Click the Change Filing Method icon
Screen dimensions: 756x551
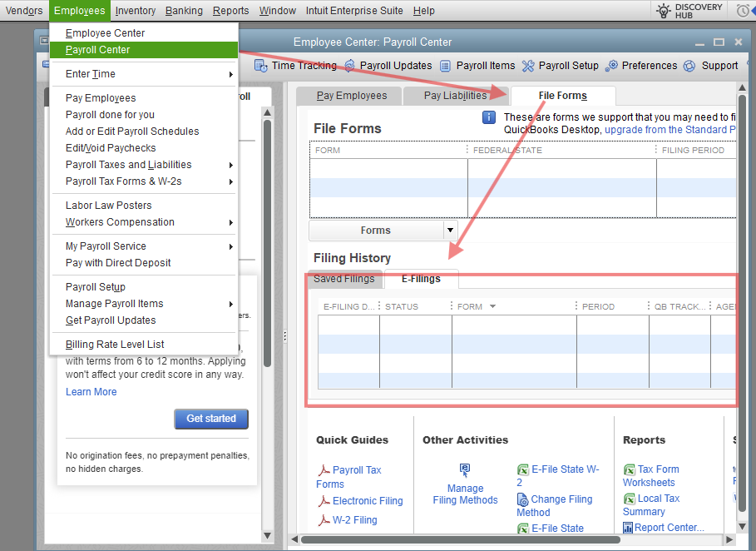(522, 499)
